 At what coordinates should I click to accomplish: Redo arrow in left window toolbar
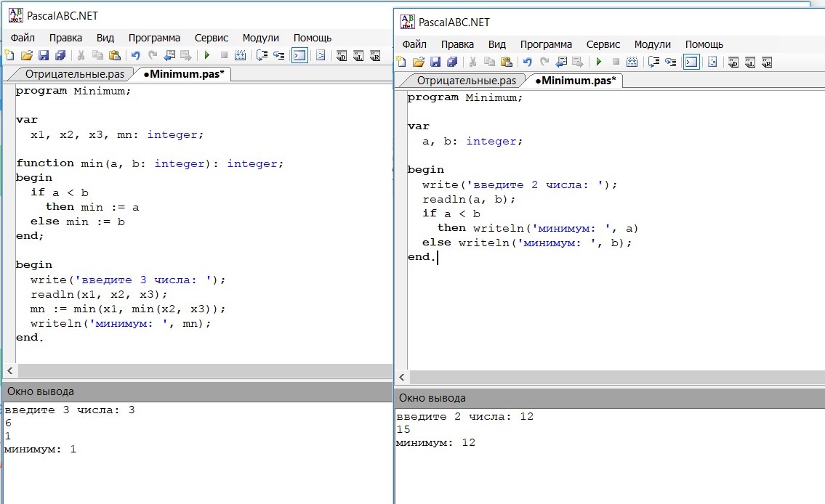tap(153, 55)
